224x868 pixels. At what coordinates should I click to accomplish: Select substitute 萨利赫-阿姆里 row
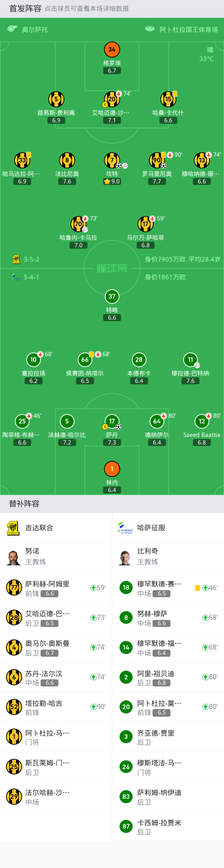56,588
